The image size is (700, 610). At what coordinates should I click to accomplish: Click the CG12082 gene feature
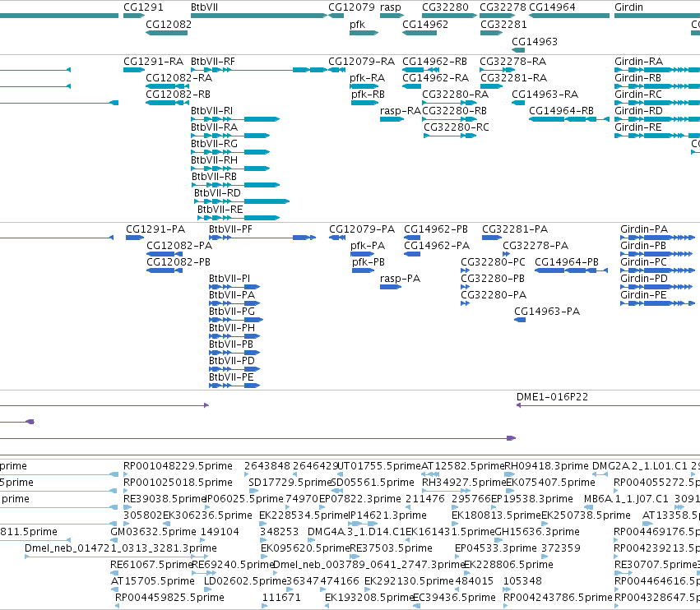coord(166,33)
